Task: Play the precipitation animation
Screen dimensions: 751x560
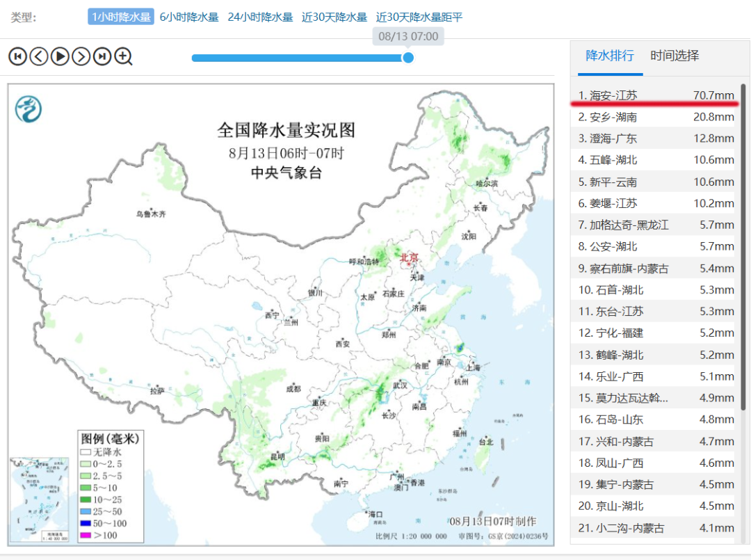Action: click(60, 56)
